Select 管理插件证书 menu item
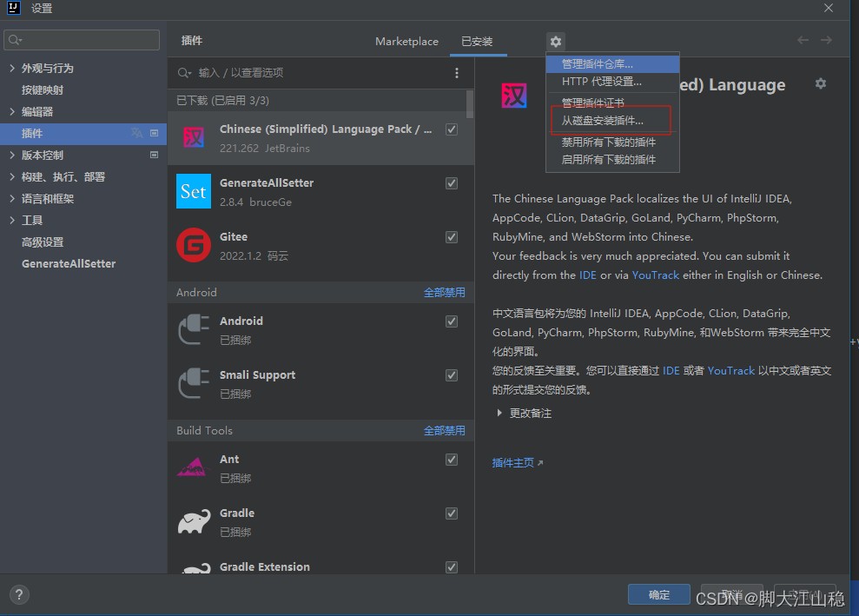The width and height of the screenshot is (859, 616). pyautogui.click(x=612, y=103)
